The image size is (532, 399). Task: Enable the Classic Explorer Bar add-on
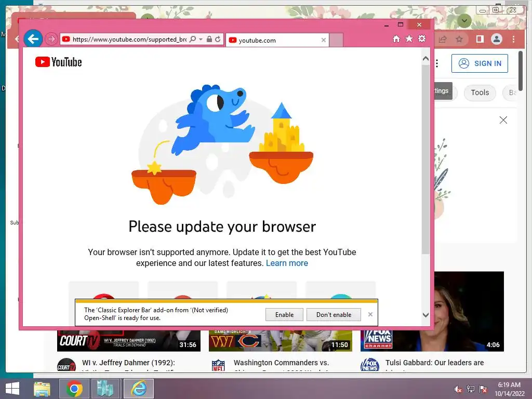pos(284,315)
